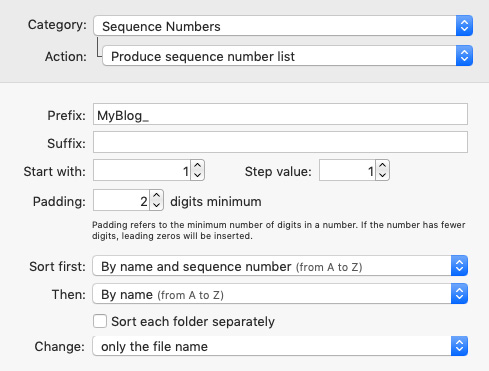Increase the Step value using up arrow
This screenshot has width=489, height=371.
(x=383, y=165)
